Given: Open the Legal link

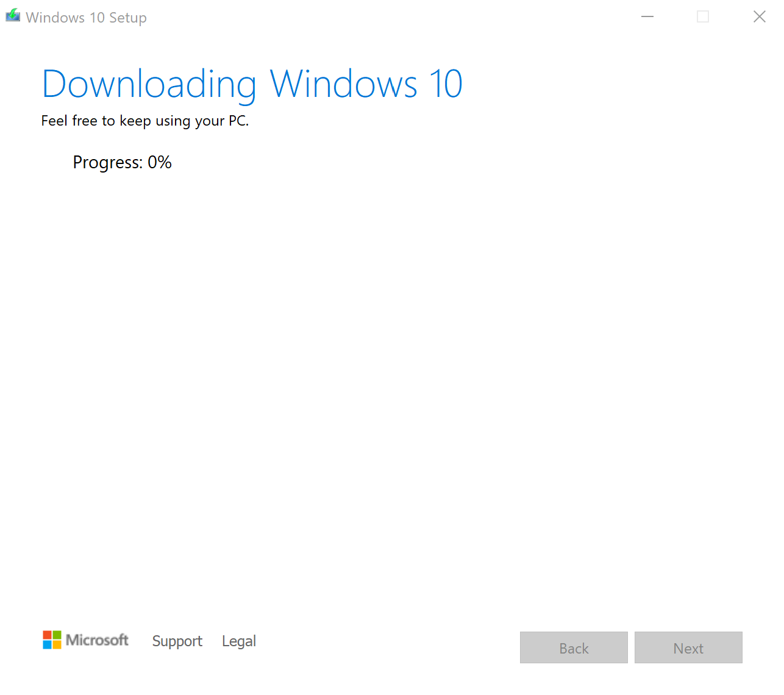Looking at the screenshot, I should pos(239,641).
